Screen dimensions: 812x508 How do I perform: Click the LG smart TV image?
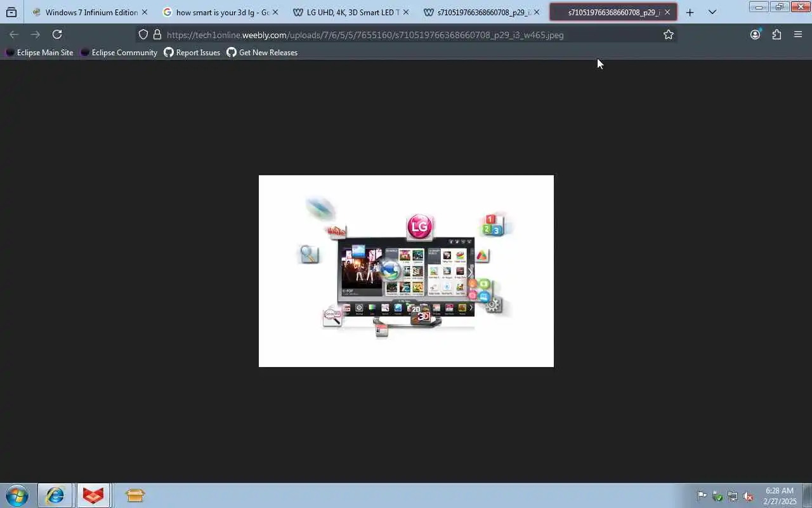(x=406, y=271)
